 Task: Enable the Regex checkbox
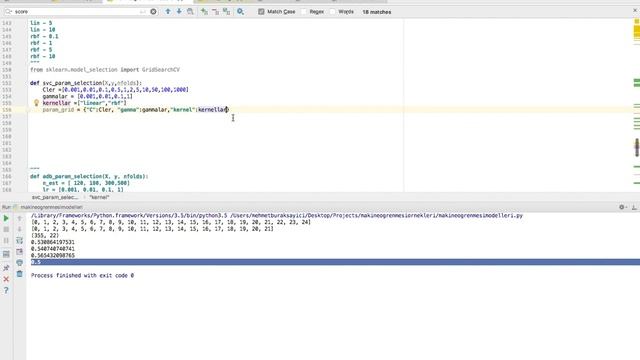coord(304,12)
